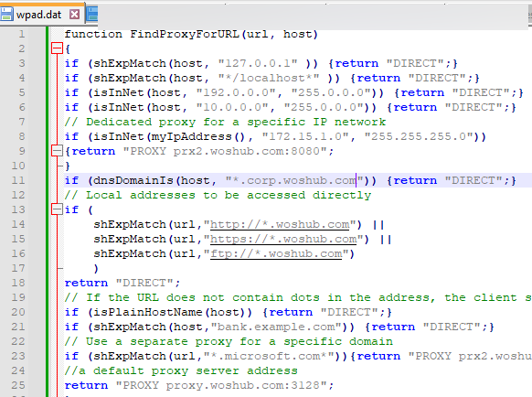Click line number 11 in the margin
Image resolution: width=532 pixels, height=397 pixels.
click(x=18, y=180)
